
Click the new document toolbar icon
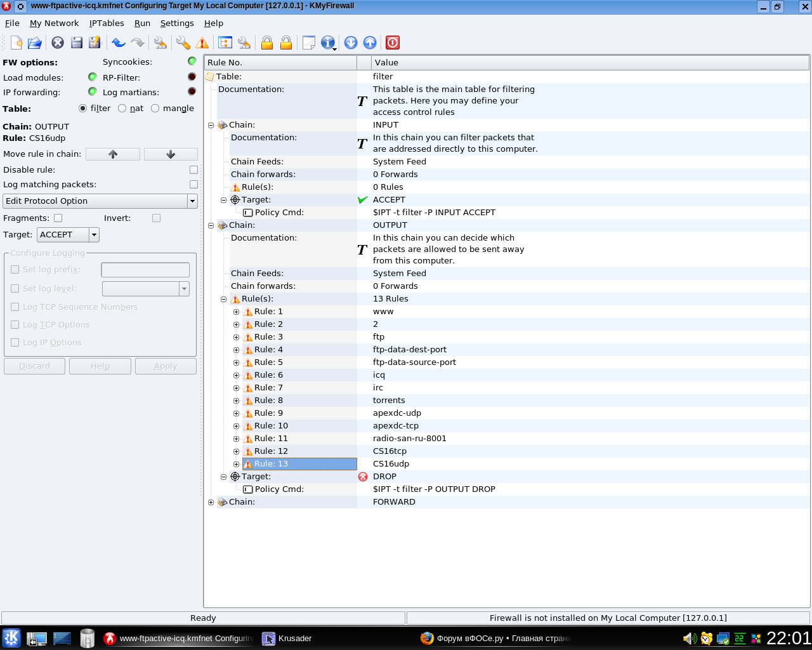tap(17, 43)
